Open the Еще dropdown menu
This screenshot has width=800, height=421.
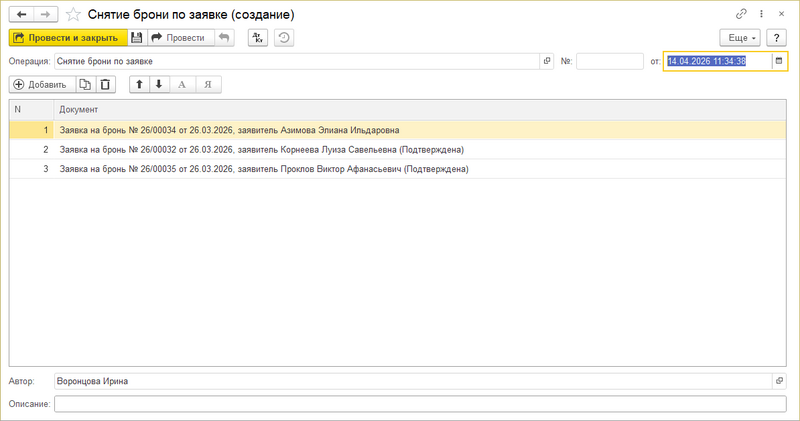(740, 38)
